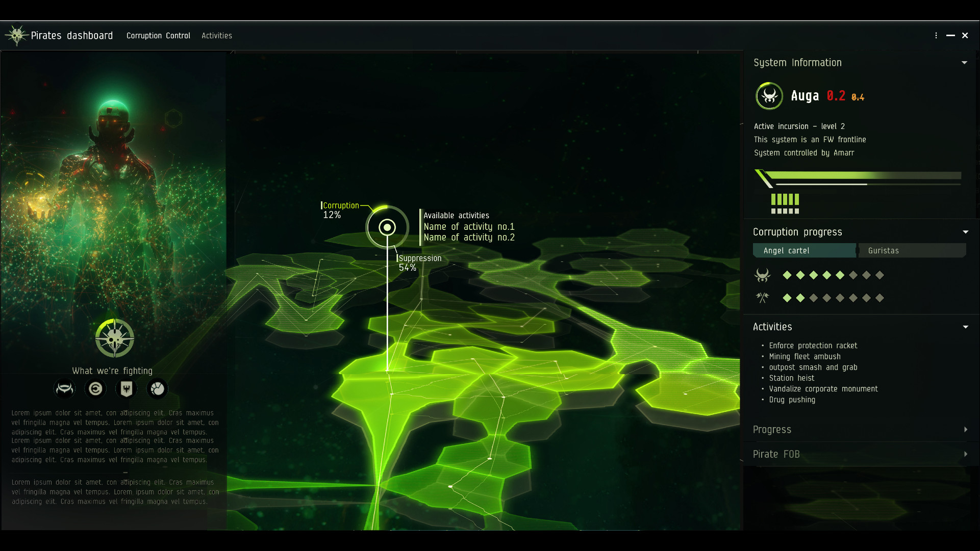Click the first suppression stage diamond
The width and height of the screenshot is (980, 551).
(787, 298)
